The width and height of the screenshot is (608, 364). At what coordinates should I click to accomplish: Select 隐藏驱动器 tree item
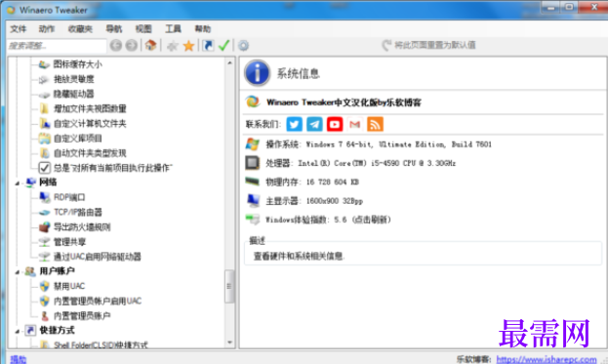[73, 94]
